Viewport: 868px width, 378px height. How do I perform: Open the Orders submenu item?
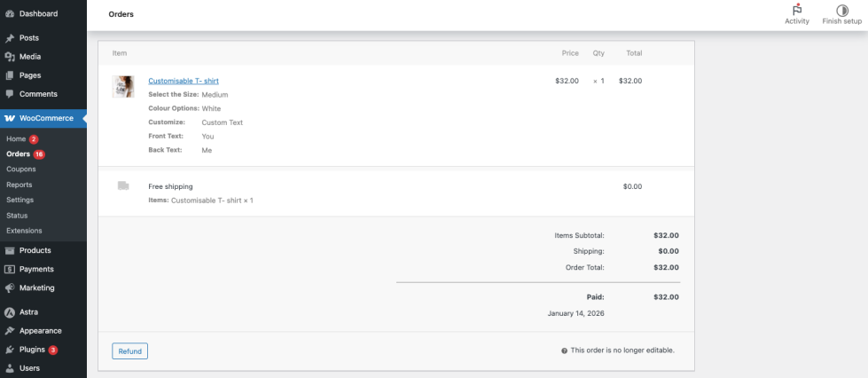18,154
